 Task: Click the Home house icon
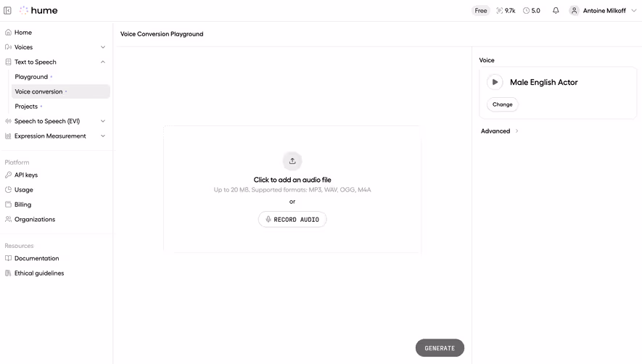click(8, 33)
